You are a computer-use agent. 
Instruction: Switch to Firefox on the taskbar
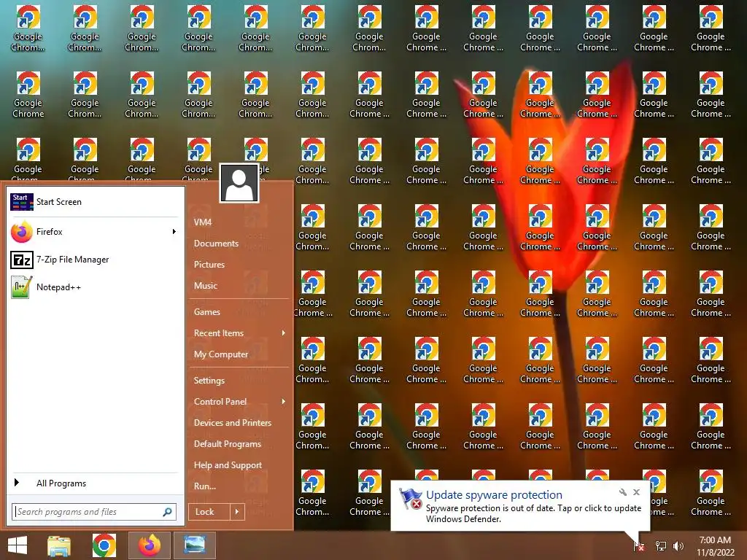[150, 545]
